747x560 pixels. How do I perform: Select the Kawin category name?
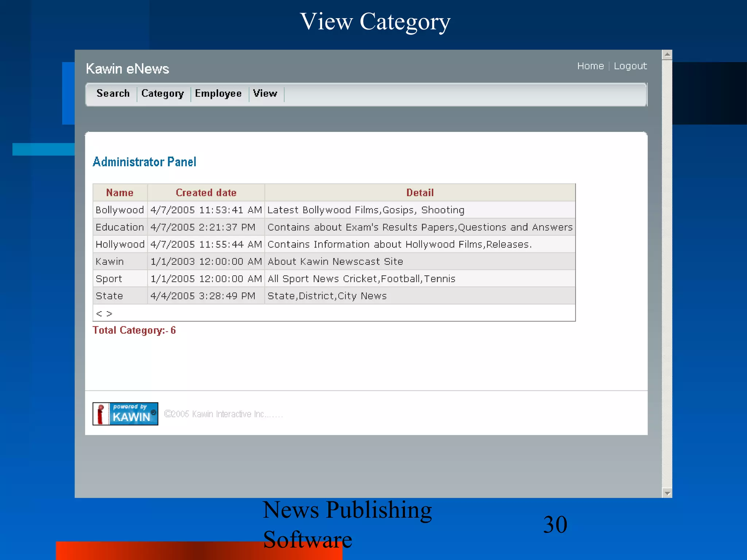click(x=110, y=261)
